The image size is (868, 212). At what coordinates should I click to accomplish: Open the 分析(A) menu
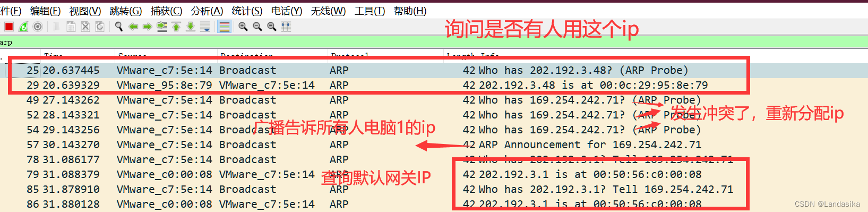(207, 11)
